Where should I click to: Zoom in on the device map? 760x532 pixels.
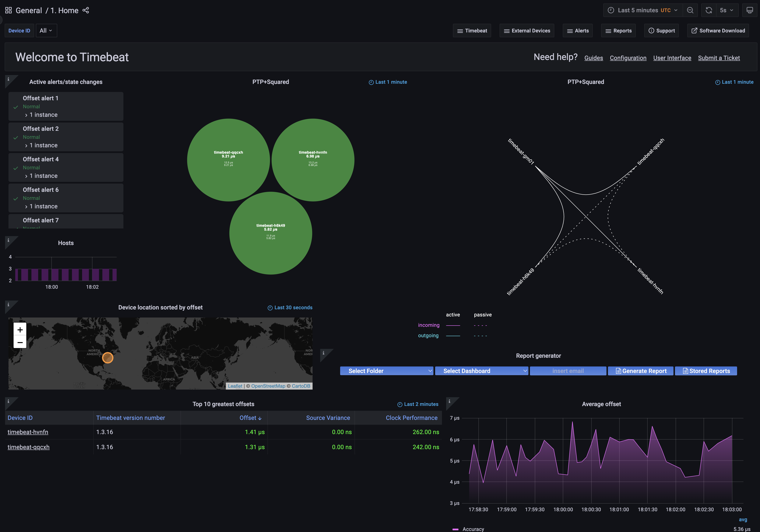(20, 330)
